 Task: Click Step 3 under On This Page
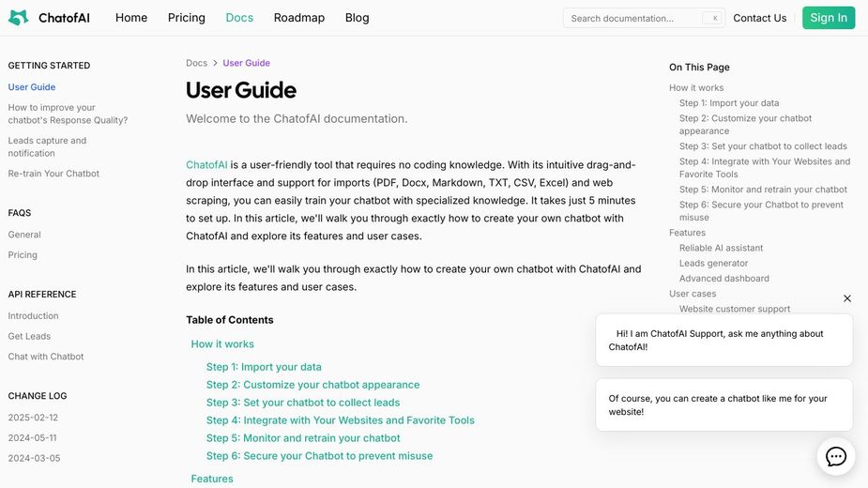[763, 146]
